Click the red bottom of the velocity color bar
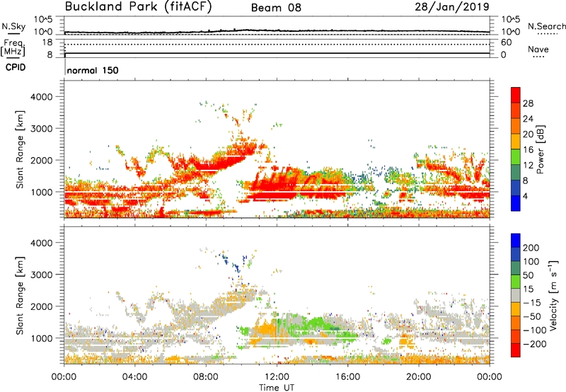 516,350
